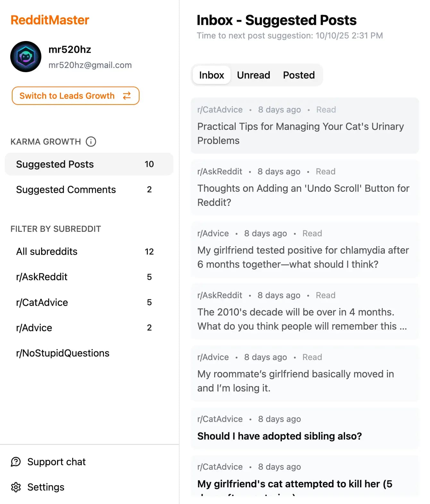Open the cat urinary problems post

click(x=300, y=133)
